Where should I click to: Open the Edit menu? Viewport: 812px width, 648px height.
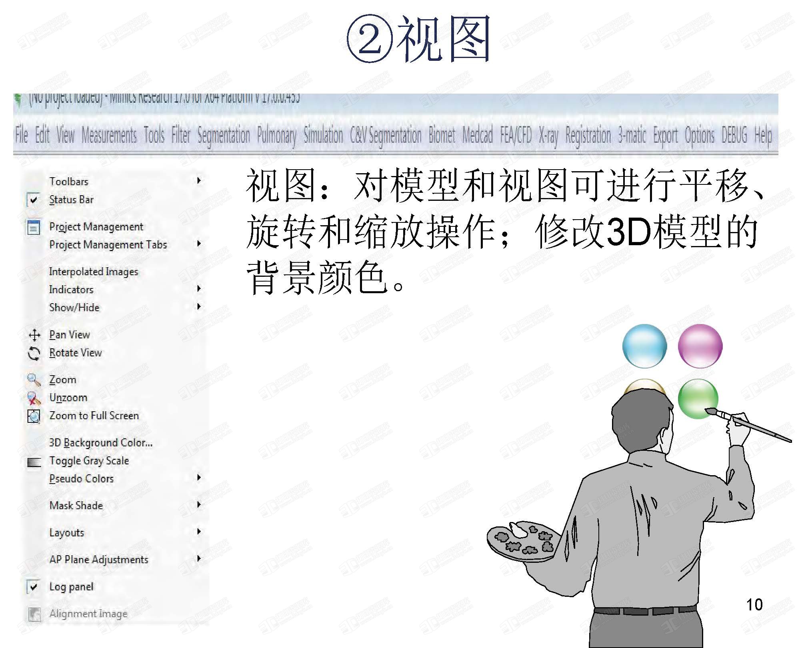click(x=42, y=135)
